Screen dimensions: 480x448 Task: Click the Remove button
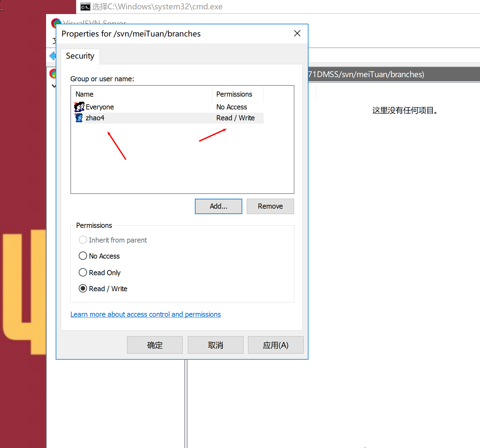coord(270,206)
